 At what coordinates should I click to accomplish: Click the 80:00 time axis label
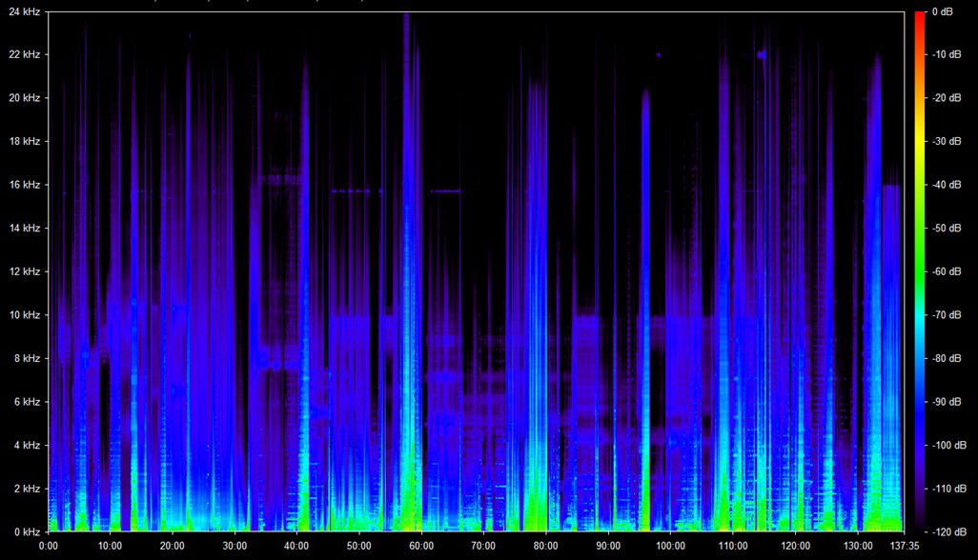546,547
